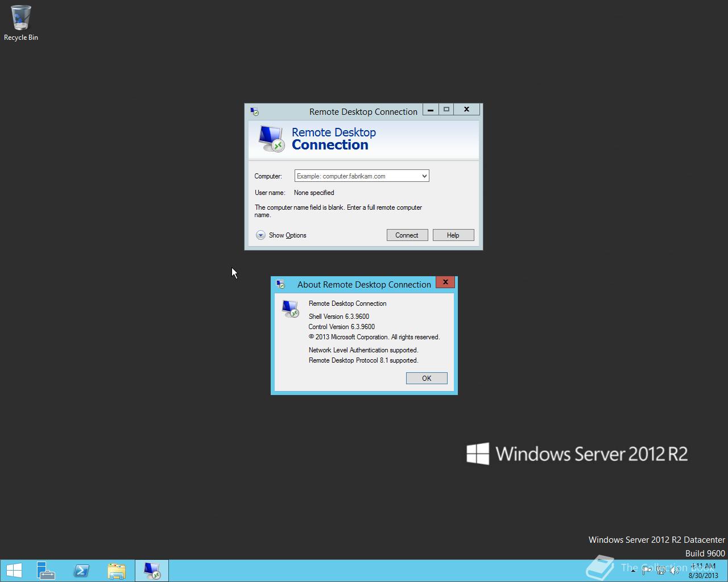The width and height of the screenshot is (728, 582).
Task: Click the Connect button
Action: coord(407,235)
